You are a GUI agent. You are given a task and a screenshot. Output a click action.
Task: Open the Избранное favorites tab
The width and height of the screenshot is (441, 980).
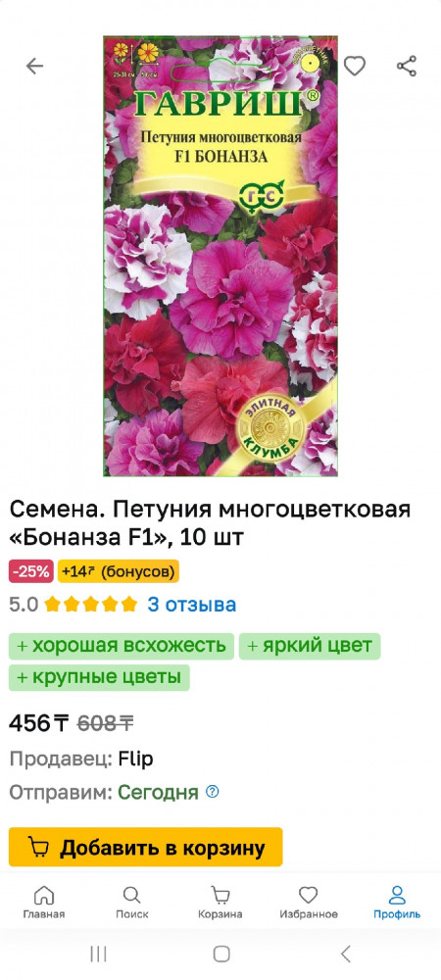309,903
